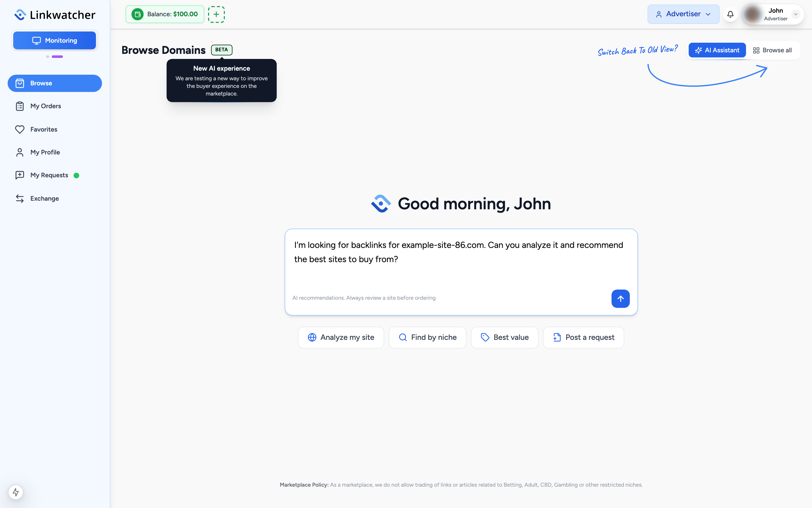The width and height of the screenshot is (812, 508).
Task: Click the 'New AI experience' tooltip title
Action: (222, 68)
